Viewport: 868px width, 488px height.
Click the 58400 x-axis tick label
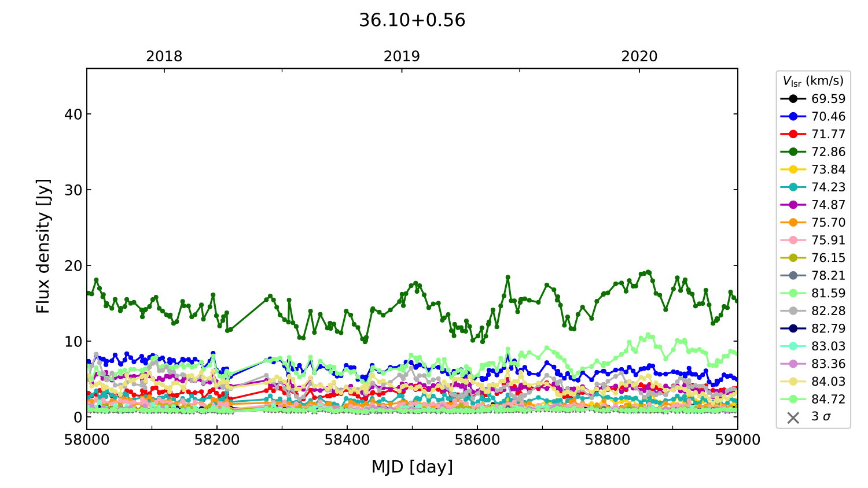[x=347, y=440]
